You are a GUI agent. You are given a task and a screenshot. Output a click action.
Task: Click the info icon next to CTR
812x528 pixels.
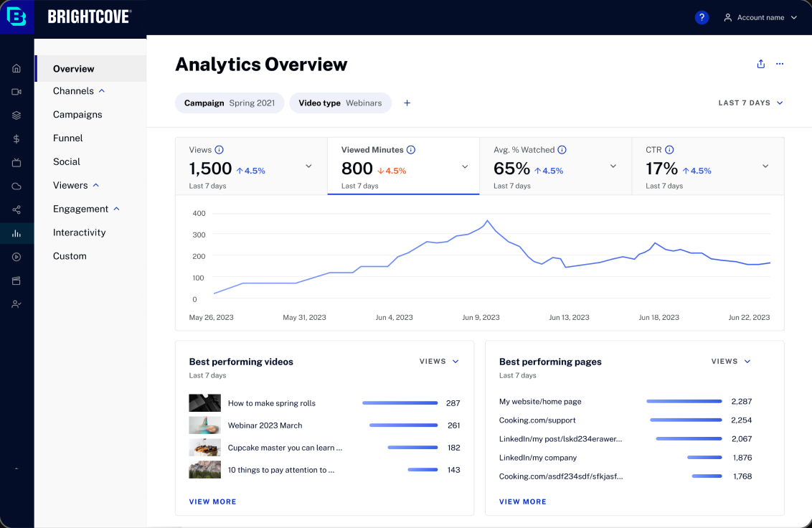pyautogui.click(x=669, y=150)
